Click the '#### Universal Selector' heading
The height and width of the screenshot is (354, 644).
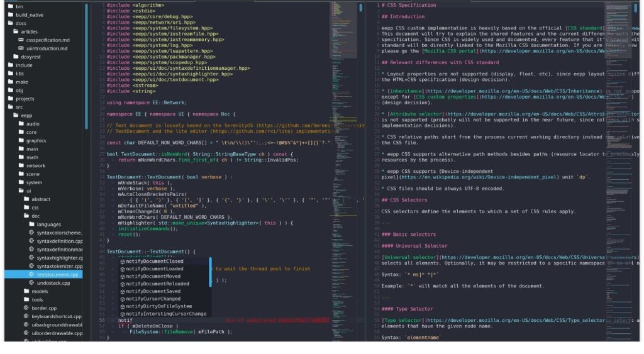coord(414,246)
